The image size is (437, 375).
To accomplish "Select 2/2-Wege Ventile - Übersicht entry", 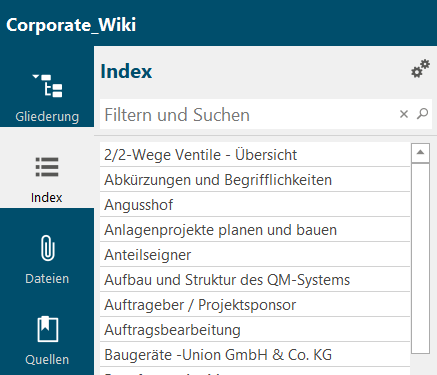I will pos(255,155).
